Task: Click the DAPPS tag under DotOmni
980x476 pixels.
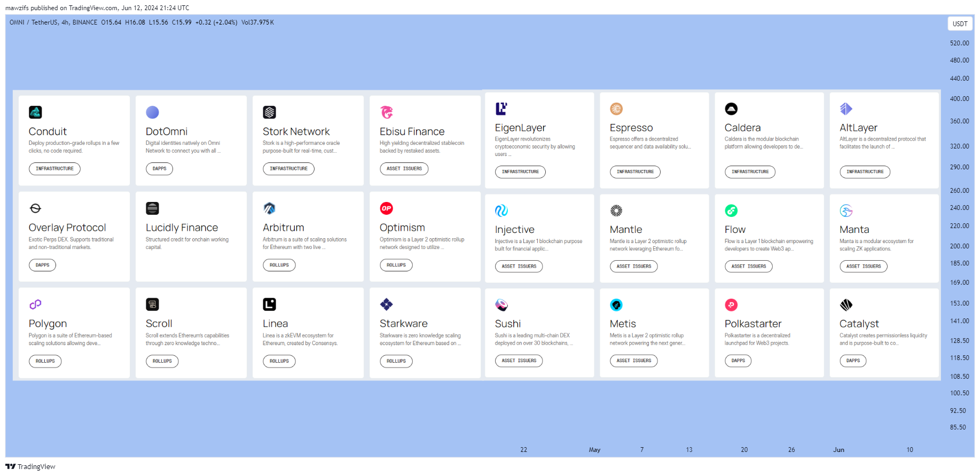Action: [159, 169]
